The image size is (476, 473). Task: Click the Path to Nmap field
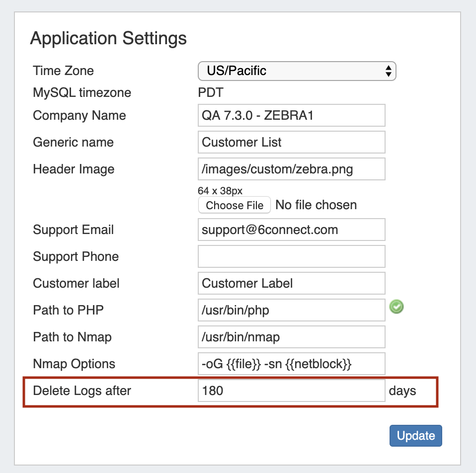291,337
